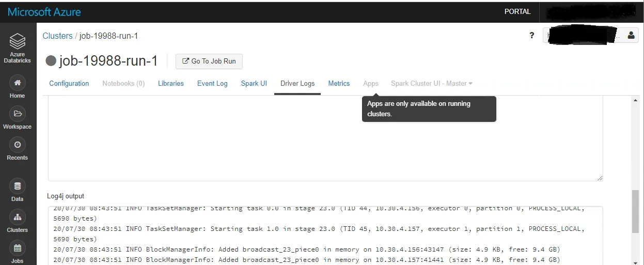Screen dimensions: 644x265
Task: Switch to the Configuration tab
Action: pos(69,83)
